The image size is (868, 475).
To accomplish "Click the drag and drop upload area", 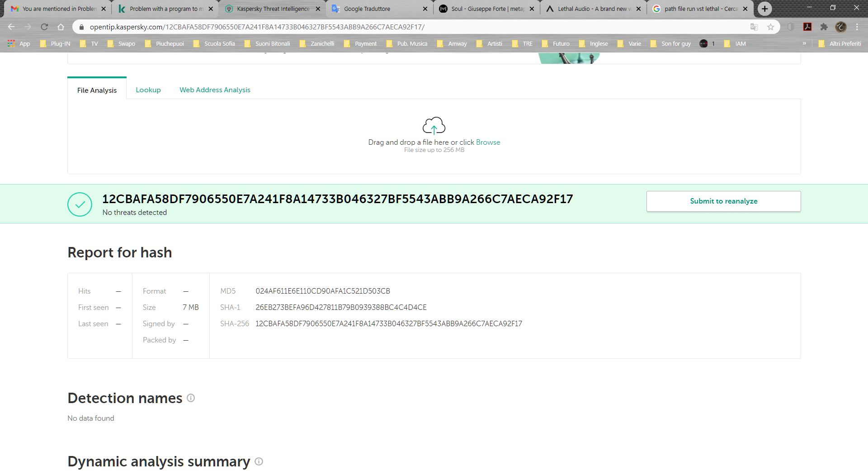I will tap(434, 136).
